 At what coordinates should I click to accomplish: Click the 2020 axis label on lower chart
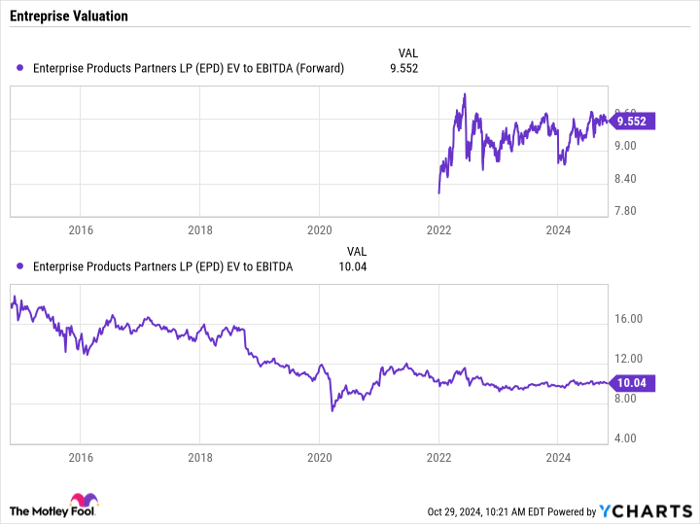pyautogui.click(x=320, y=457)
